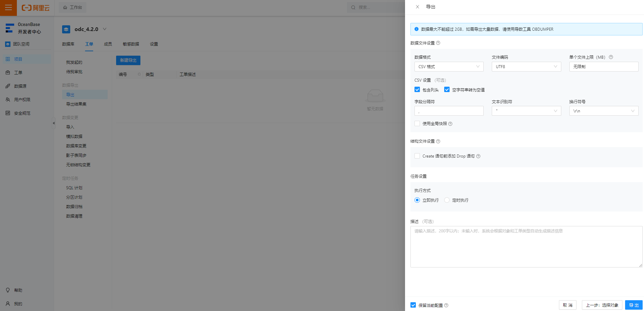
Task: Click the help icon next to 保留当前配置
Action: coord(446,305)
